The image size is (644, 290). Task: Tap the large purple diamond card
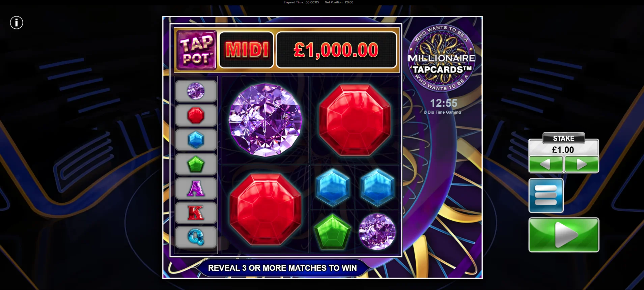[x=265, y=120]
